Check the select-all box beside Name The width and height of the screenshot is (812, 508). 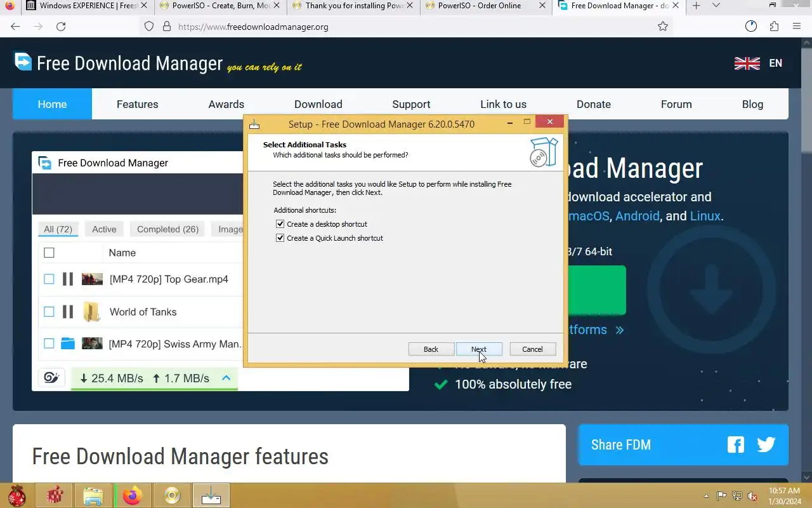(49, 253)
